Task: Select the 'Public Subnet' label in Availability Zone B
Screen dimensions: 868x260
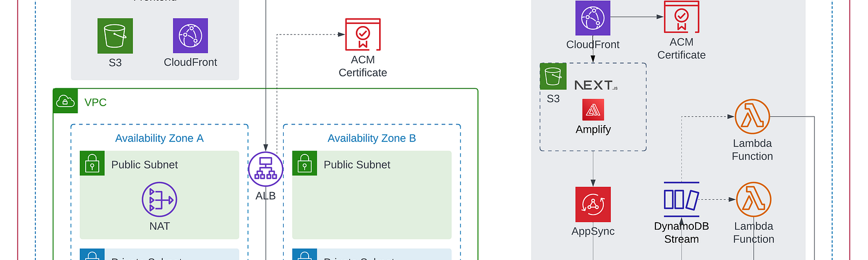Action: pos(357,165)
